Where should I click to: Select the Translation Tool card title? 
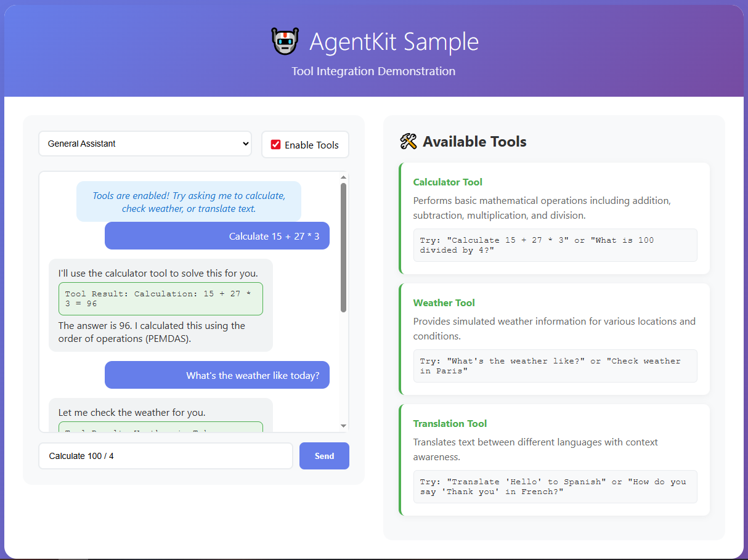[x=450, y=423]
